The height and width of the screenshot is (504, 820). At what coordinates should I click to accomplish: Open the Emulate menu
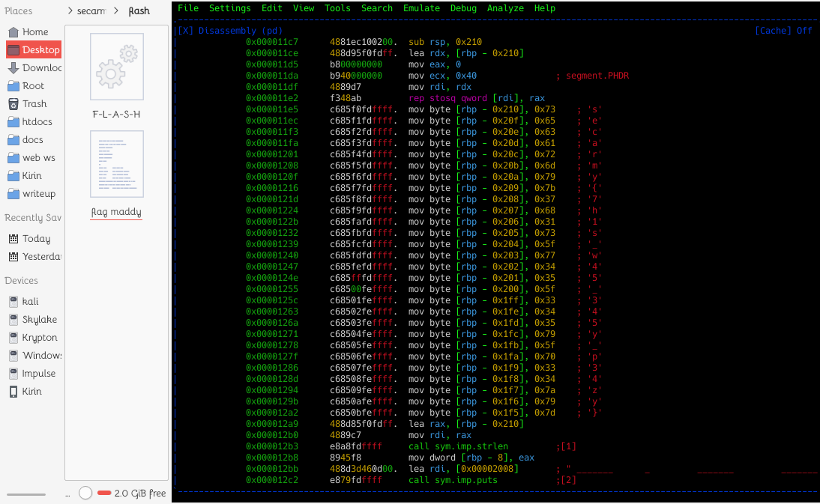421,8
